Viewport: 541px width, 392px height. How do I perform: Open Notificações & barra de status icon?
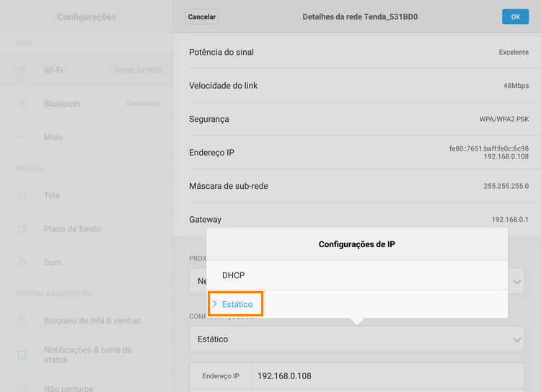point(22,355)
